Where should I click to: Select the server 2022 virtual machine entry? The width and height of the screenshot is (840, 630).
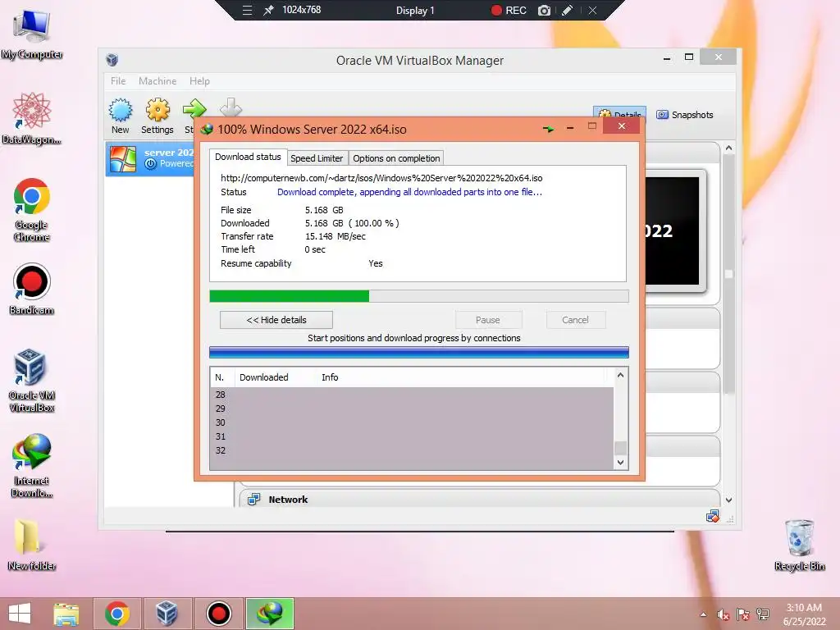(x=151, y=158)
